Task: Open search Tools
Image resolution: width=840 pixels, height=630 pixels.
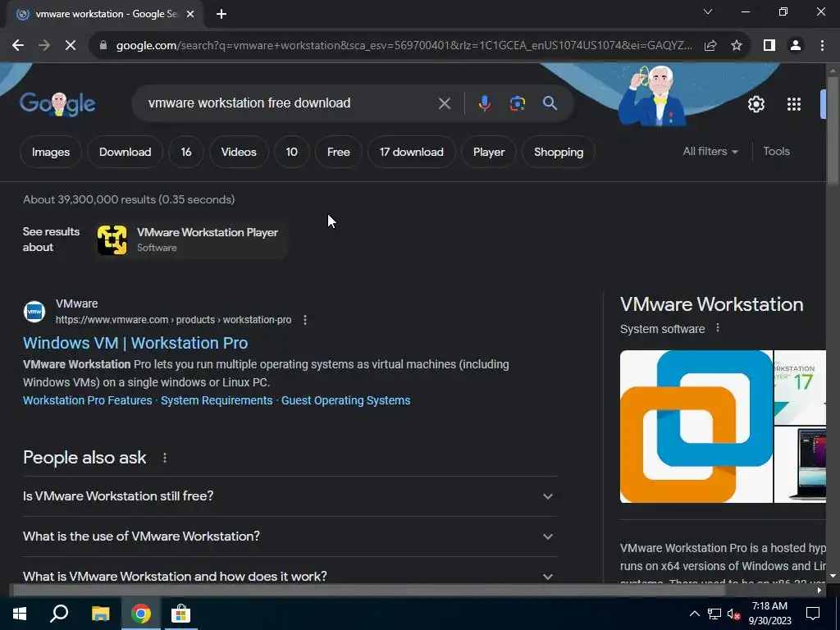Action: coord(776,152)
